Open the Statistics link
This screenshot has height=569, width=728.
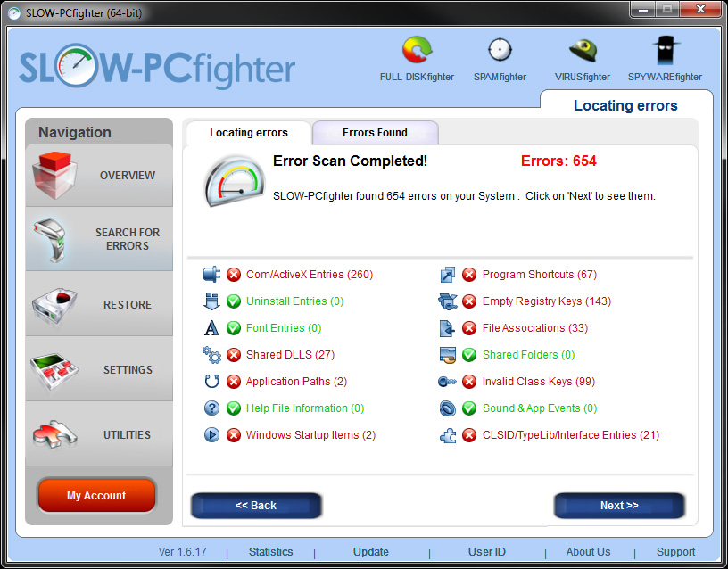(270, 551)
